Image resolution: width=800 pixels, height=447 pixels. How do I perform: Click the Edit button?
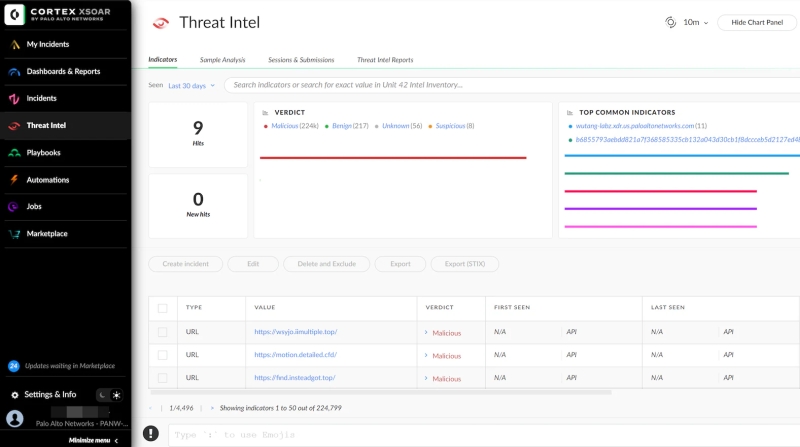click(253, 264)
